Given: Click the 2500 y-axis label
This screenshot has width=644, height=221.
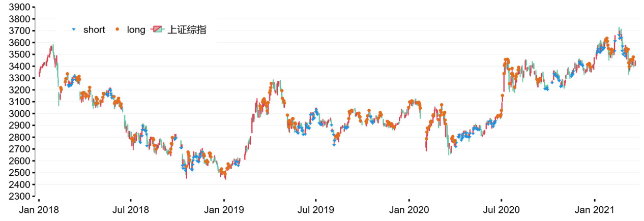Looking at the screenshot, I should tap(19, 173).
